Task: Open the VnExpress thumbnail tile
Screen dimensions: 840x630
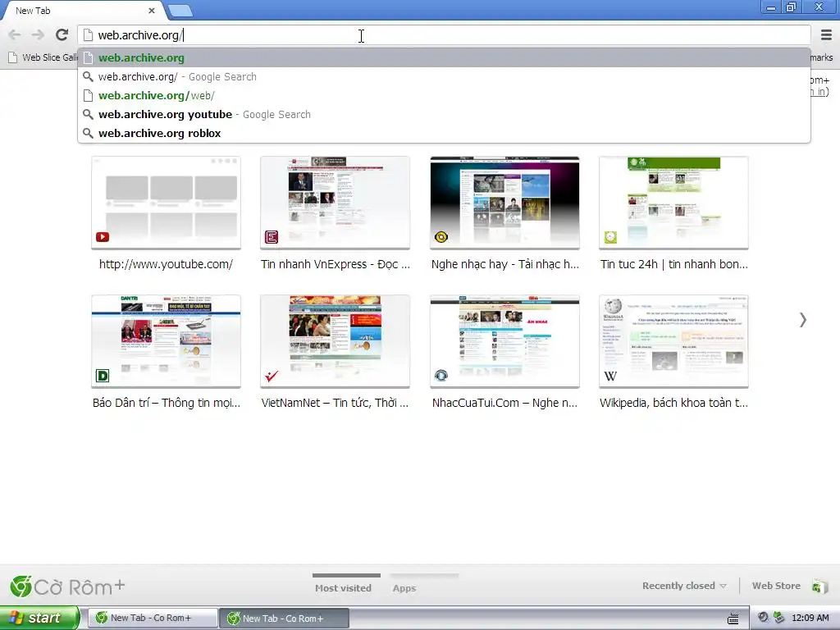Action: [x=336, y=203]
